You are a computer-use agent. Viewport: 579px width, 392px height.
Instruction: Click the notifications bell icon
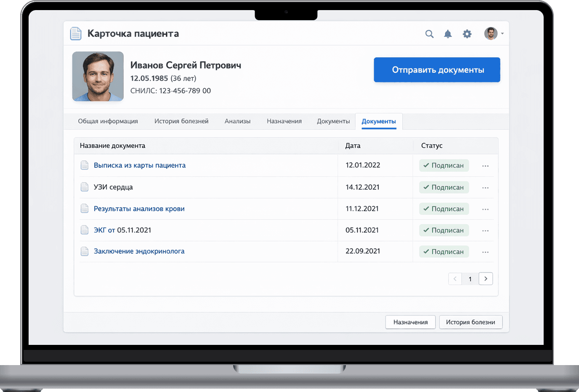click(448, 34)
